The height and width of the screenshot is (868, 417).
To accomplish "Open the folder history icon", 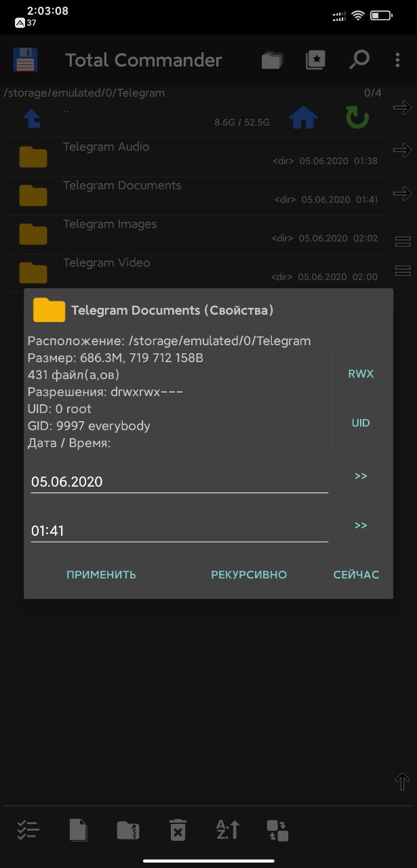I will click(272, 60).
